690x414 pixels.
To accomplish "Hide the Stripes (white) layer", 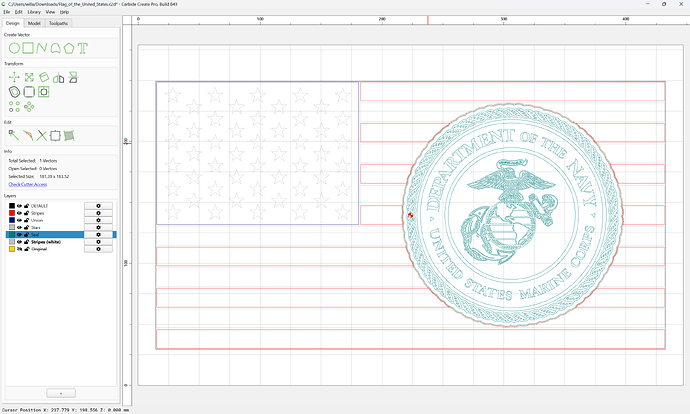I will point(19,242).
